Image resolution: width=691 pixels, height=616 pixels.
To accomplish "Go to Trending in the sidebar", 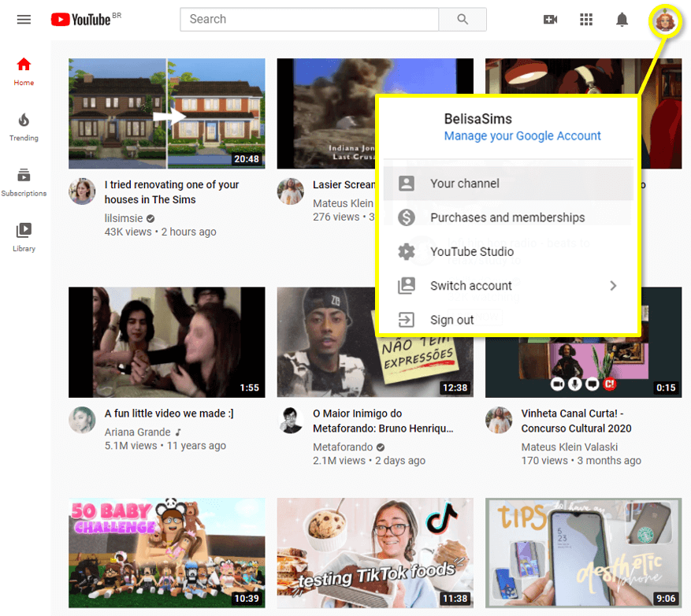I will pos(24,127).
